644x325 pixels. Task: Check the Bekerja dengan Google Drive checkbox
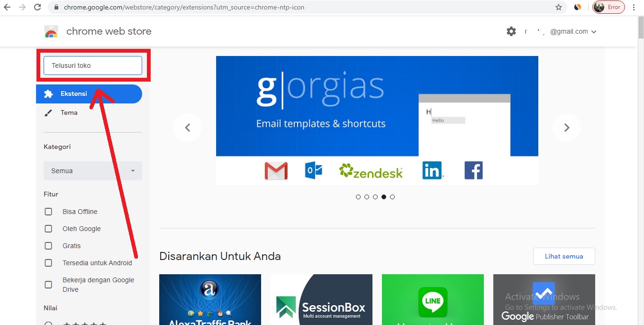click(x=48, y=285)
